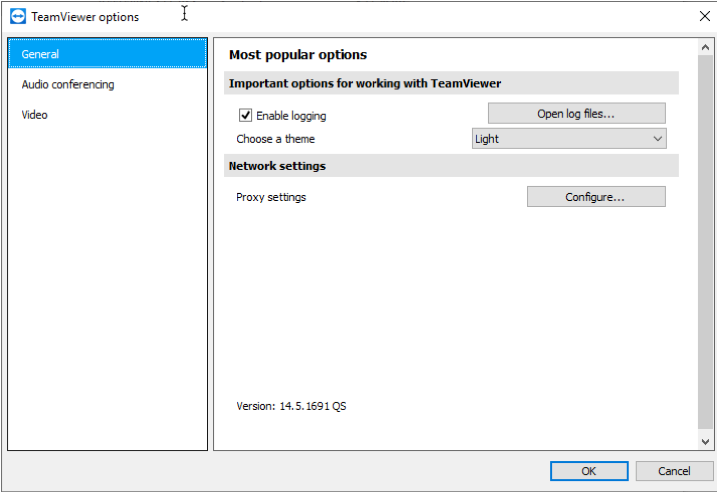Open Proxy settings Configure button
The image size is (717, 492).
596,197
